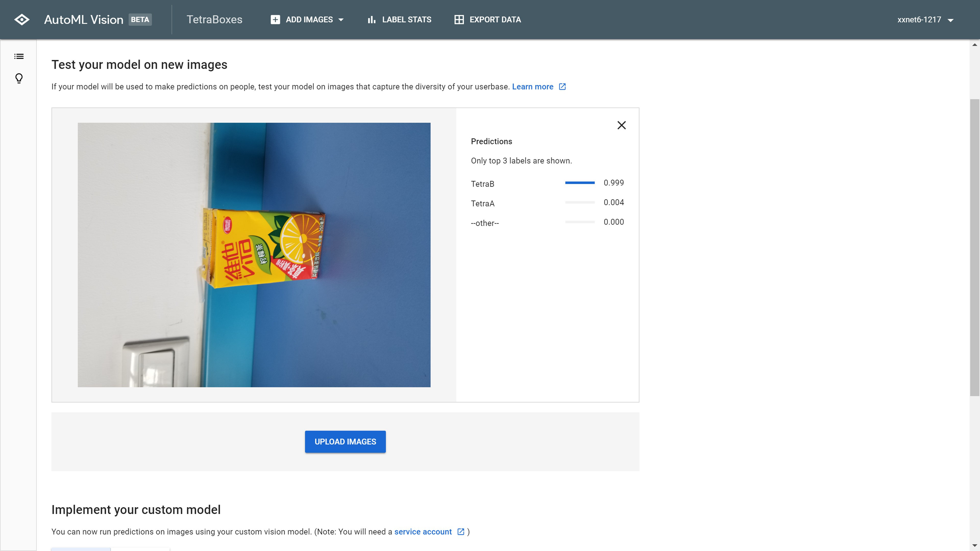Click external link icon after Learn more
The image size is (980, 551).
[x=562, y=87]
